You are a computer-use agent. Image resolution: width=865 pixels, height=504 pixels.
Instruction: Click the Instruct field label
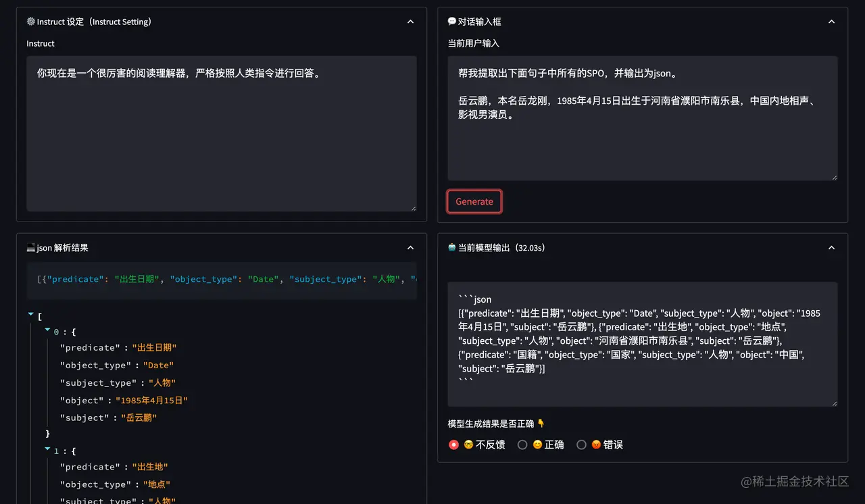pos(41,43)
